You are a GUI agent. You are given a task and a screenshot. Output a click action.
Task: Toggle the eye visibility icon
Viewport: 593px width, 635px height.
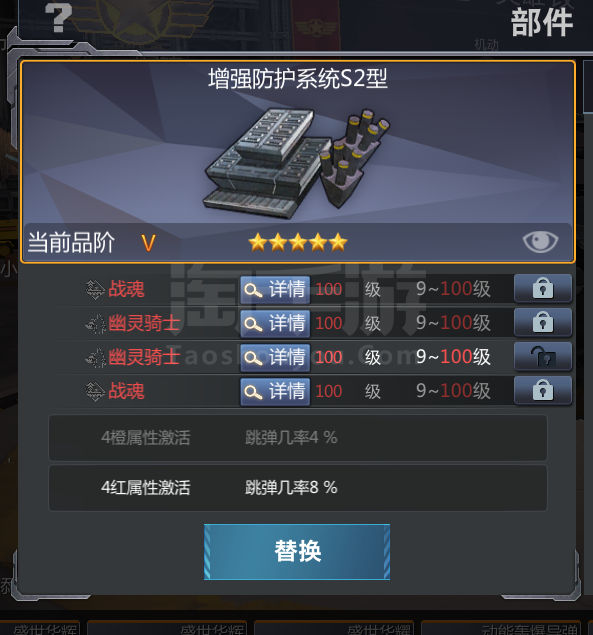[x=540, y=242]
